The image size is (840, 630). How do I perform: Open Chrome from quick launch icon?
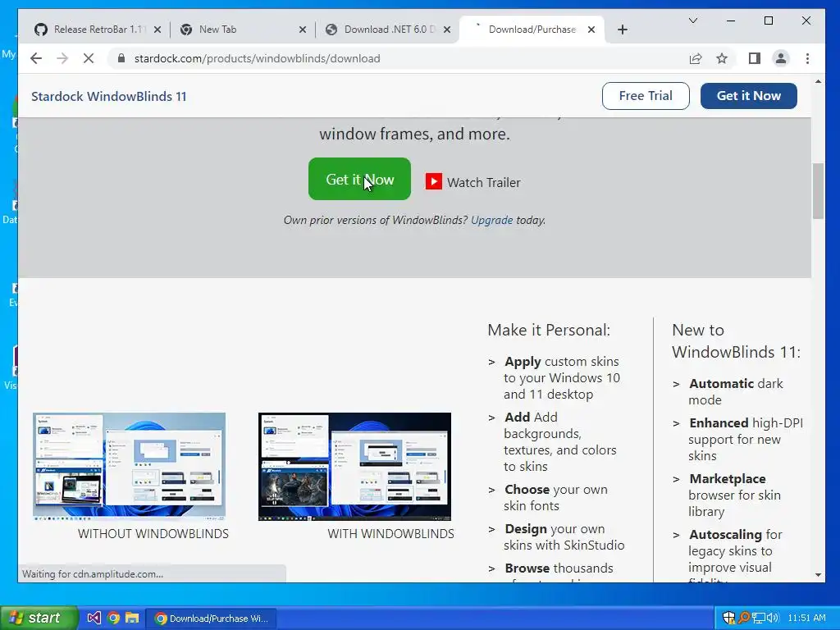113,619
